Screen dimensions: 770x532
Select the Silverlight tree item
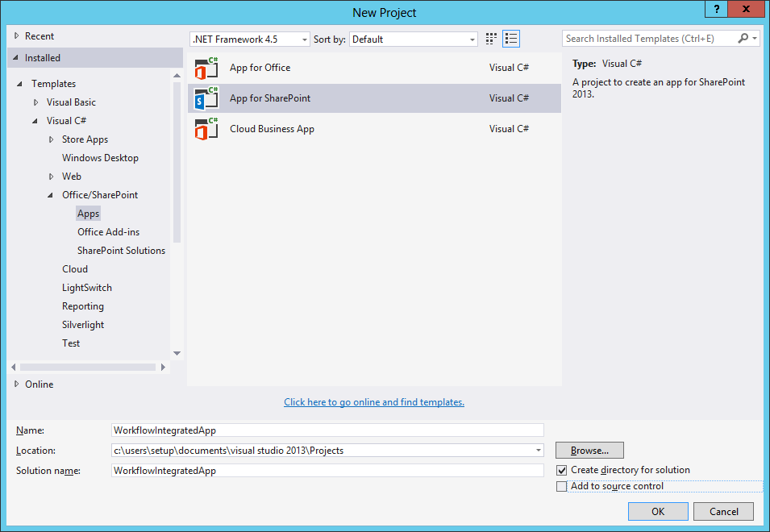[x=83, y=325]
